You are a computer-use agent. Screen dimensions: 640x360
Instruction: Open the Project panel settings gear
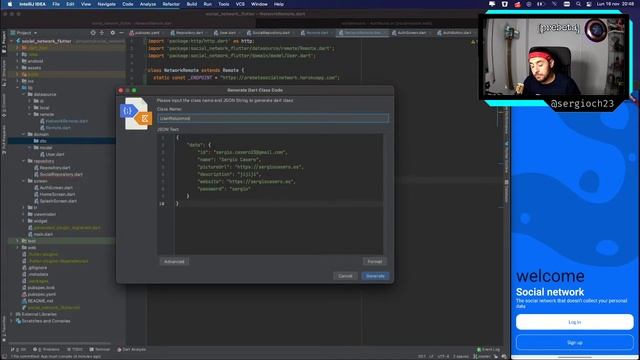(x=113, y=33)
